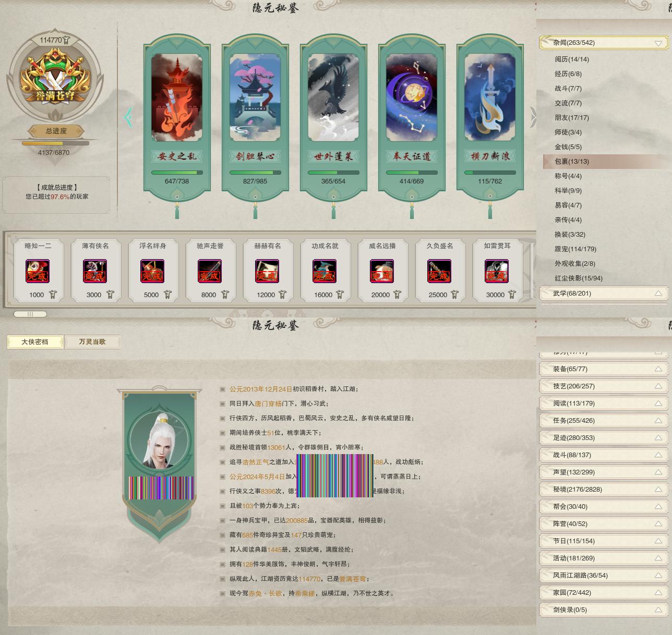Click the horizontal scrollbar under achievement rewards
Viewport: 672px width, 635px height.
point(30,314)
